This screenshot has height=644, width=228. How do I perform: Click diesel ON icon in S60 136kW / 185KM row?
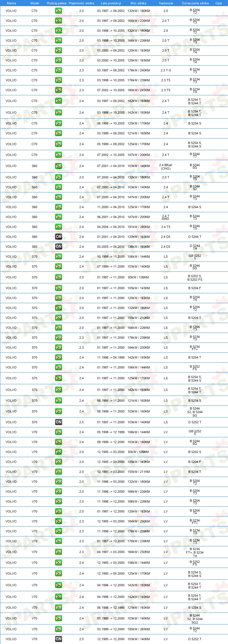point(58,247)
